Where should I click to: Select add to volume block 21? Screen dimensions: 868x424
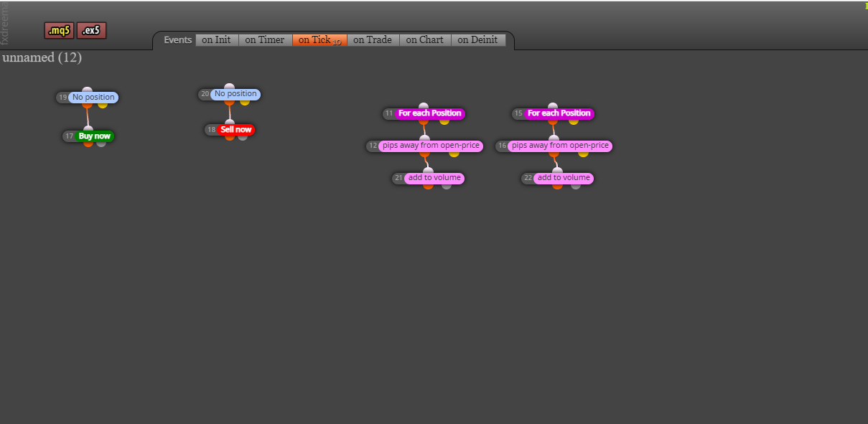(x=434, y=178)
